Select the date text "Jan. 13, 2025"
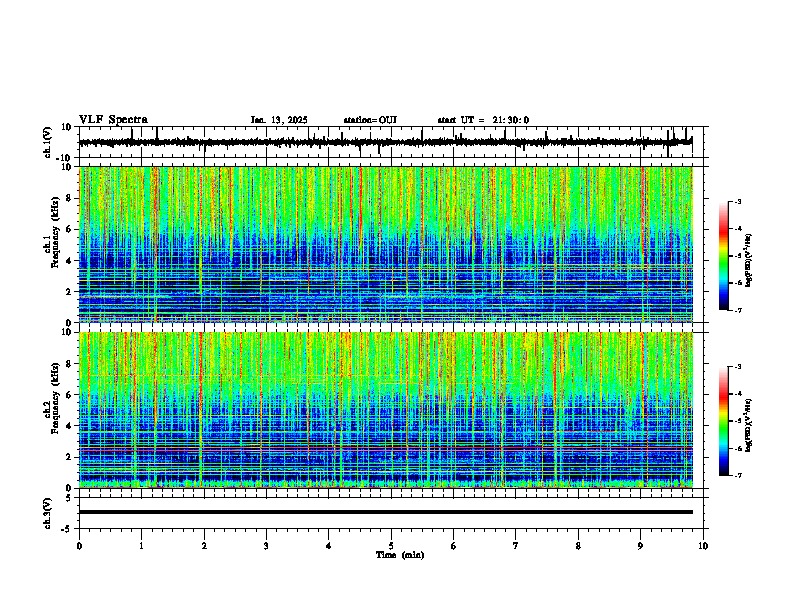 [x=279, y=120]
